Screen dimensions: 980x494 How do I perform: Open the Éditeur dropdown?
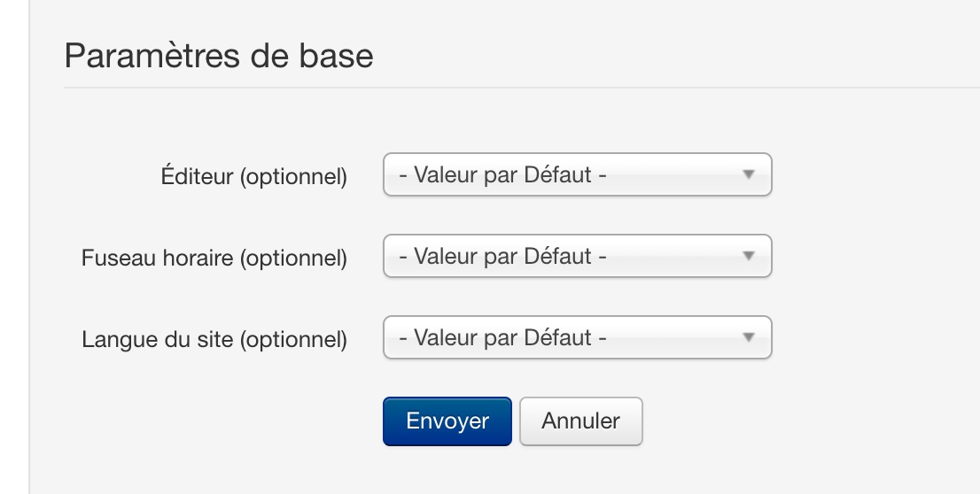coord(577,174)
